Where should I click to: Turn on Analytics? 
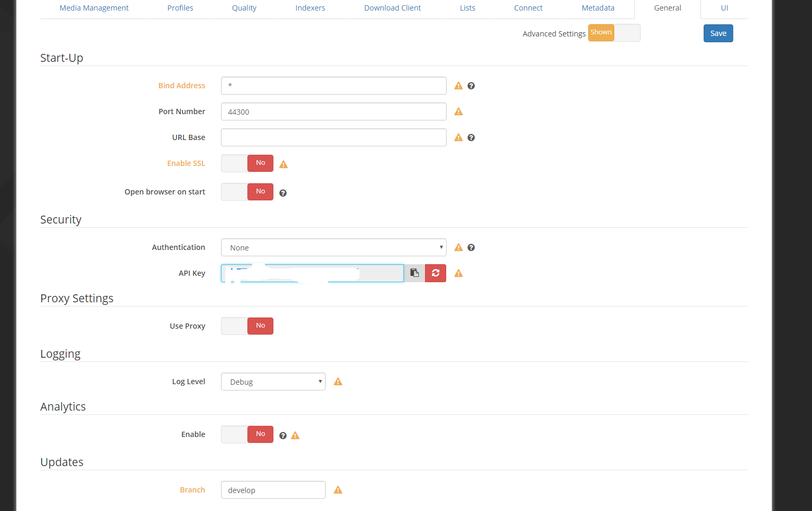[x=247, y=434]
